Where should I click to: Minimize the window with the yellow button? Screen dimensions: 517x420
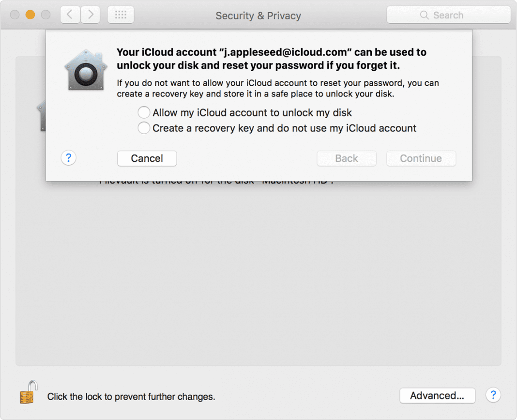coord(30,15)
